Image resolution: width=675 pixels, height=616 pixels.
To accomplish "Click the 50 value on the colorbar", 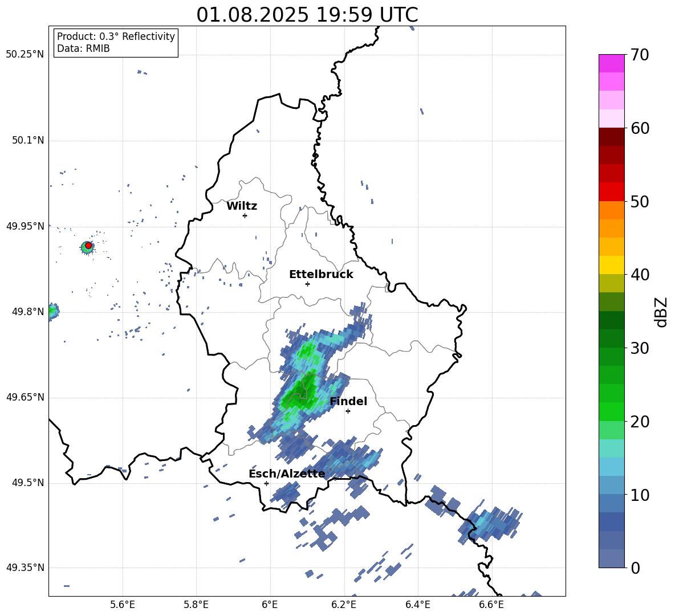I will 640,202.
